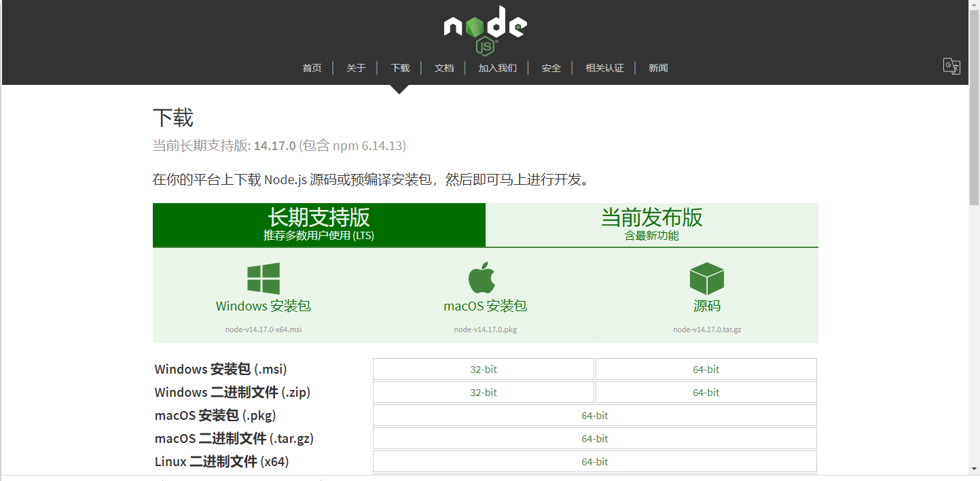Click the macOS 二进制文件 (.tar.gz) row label

pyautogui.click(x=234, y=439)
